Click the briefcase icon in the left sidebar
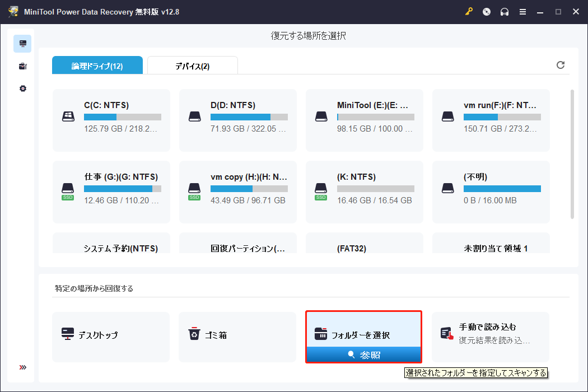Viewport: 588px width, 392px height. [22, 66]
